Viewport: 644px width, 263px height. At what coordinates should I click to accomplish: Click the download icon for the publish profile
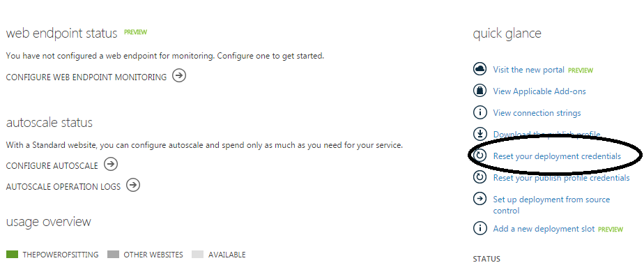pos(480,134)
